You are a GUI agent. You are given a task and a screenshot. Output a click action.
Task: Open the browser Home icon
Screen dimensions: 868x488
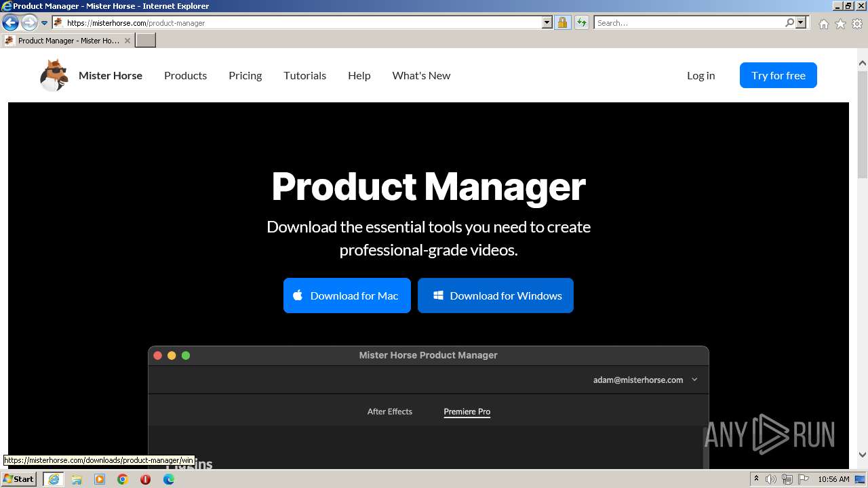823,24
